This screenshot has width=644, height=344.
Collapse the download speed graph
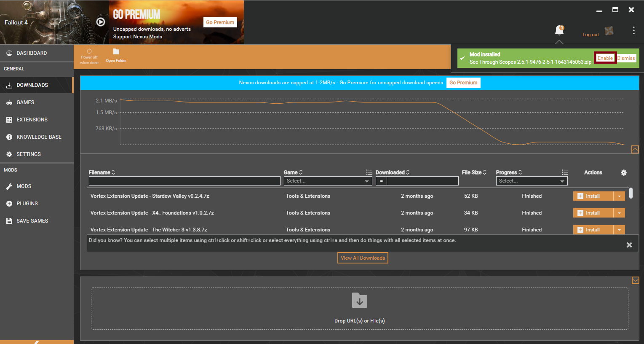pos(635,150)
